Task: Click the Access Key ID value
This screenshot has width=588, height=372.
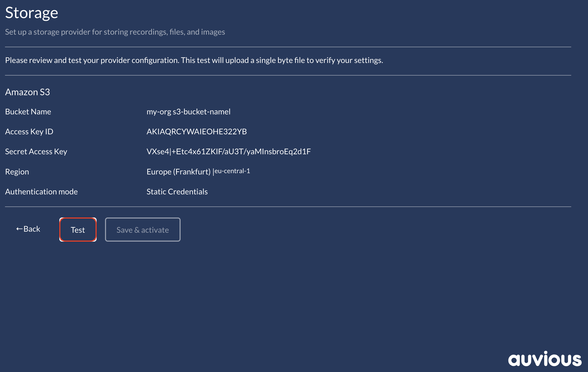Action: click(x=197, y=131)
